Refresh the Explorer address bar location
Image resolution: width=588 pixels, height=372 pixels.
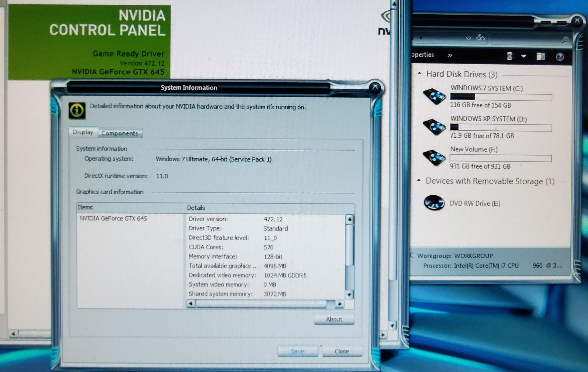tap(481, 38)
